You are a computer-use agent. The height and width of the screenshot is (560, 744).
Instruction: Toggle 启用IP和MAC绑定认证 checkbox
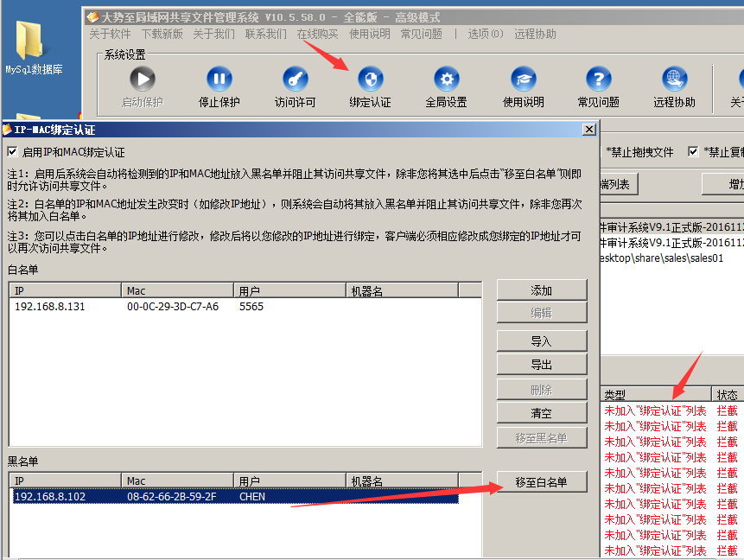pyautogui.click(x=12, y=151)
